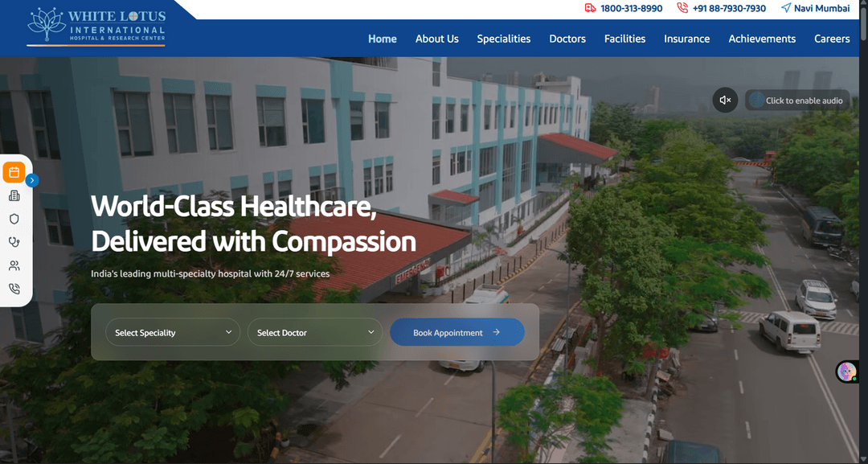Click the orange calendar sidebar icon
Viewport: 868px width, 464px height.
click(x=14, y=173)
